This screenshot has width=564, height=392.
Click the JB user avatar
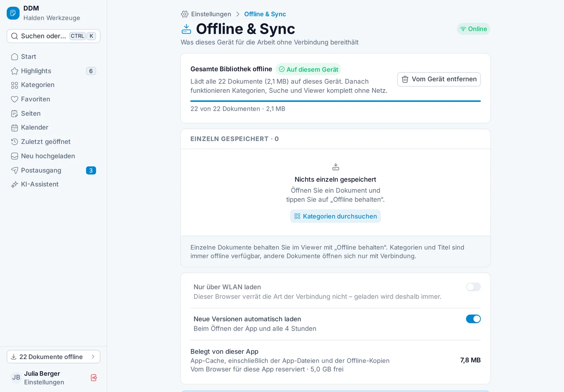coord(16,378)
